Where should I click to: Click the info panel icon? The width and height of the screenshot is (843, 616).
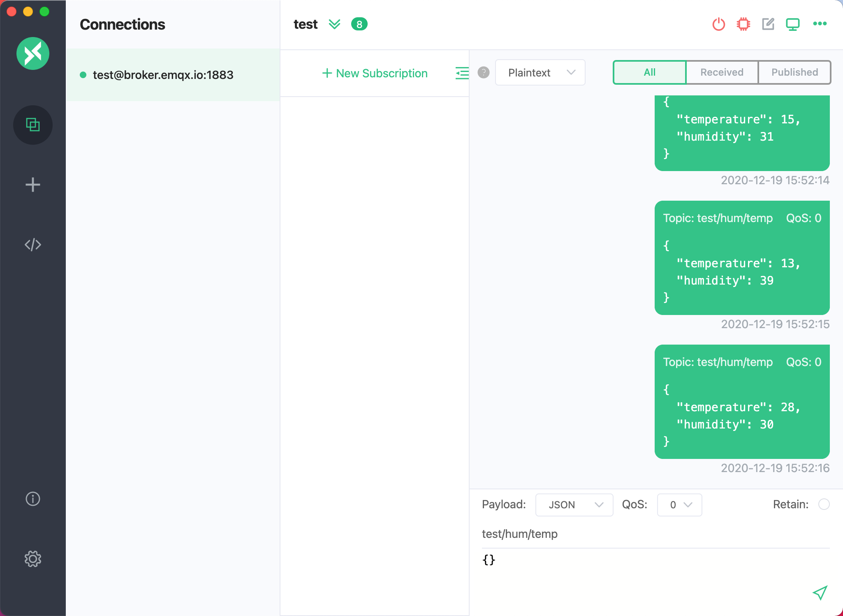pos(32,498)
